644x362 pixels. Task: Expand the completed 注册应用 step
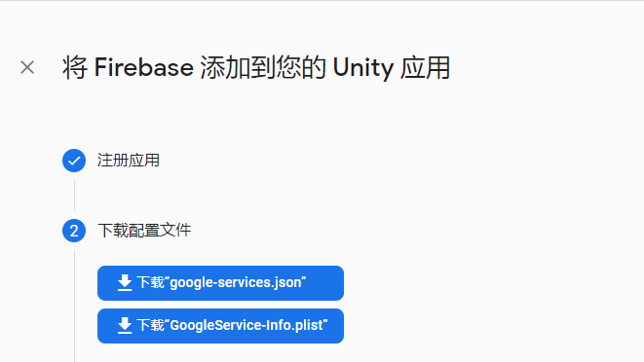129,161
